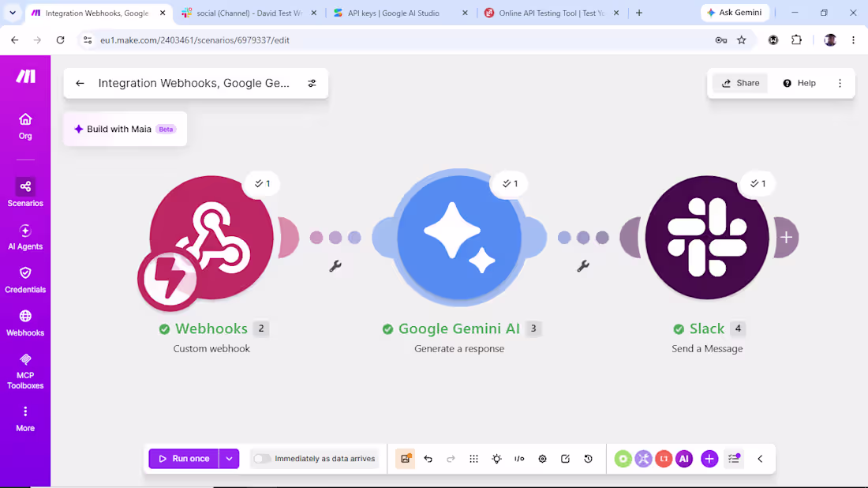Open the Chrome three-dot menu
This screenshot has height=488, width=868.
[853, 40]
